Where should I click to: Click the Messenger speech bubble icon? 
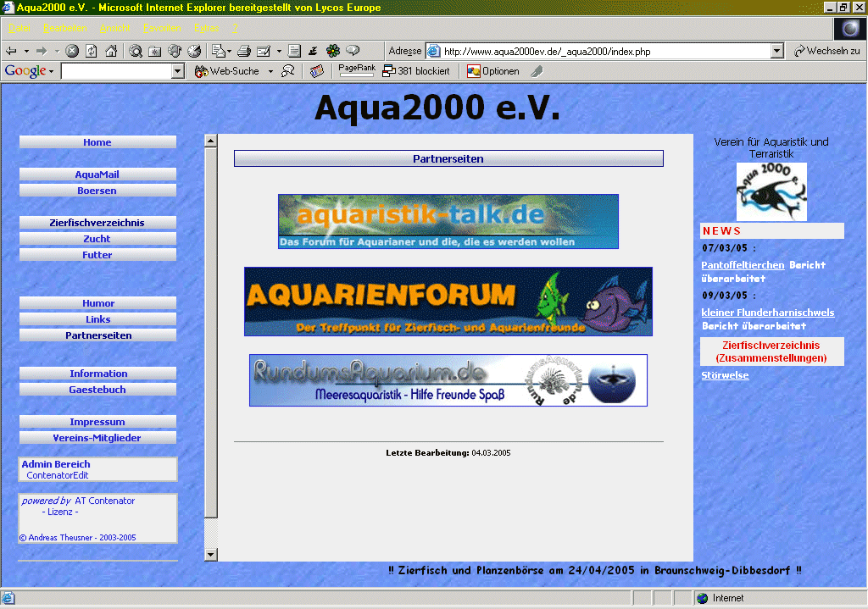tap(353, 51)
